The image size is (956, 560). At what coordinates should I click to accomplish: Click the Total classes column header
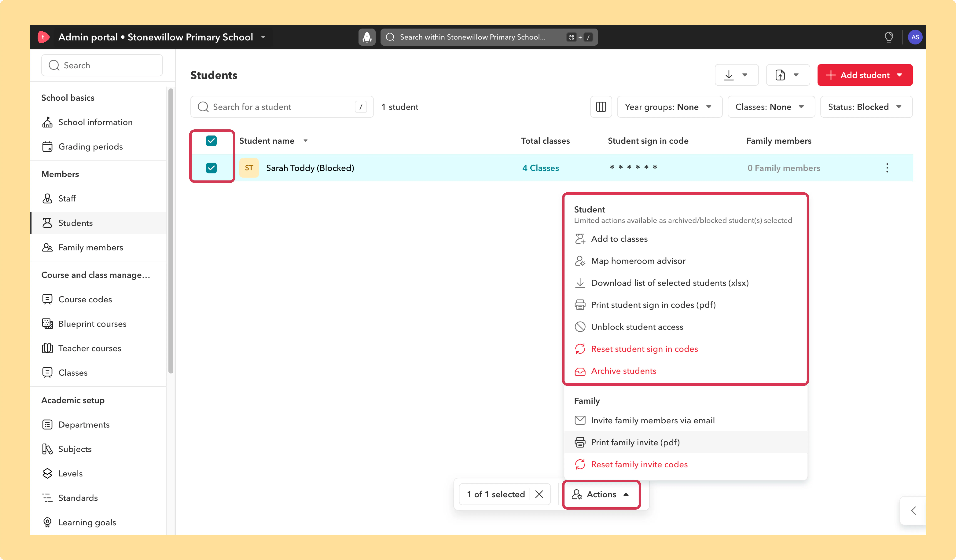(545, 141)
